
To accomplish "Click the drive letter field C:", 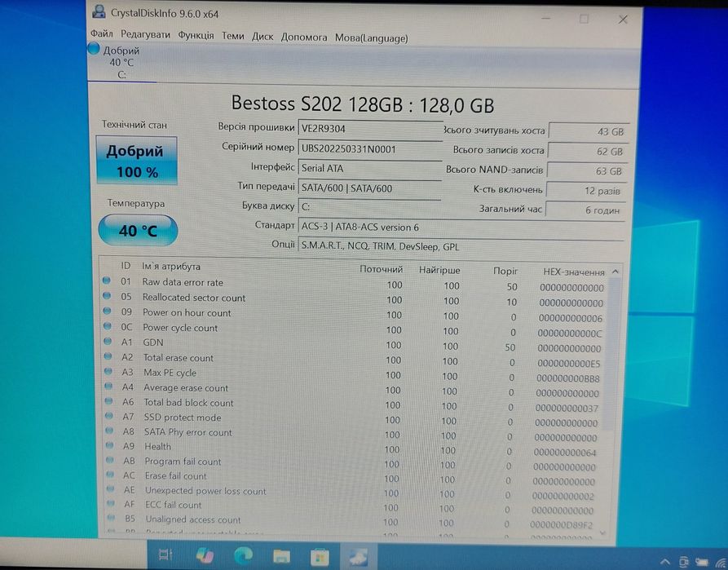I will point(369,207).
